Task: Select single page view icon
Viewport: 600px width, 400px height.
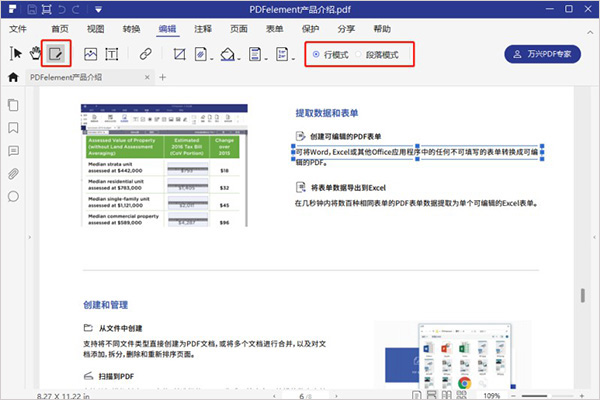Action: pos(416,395)
